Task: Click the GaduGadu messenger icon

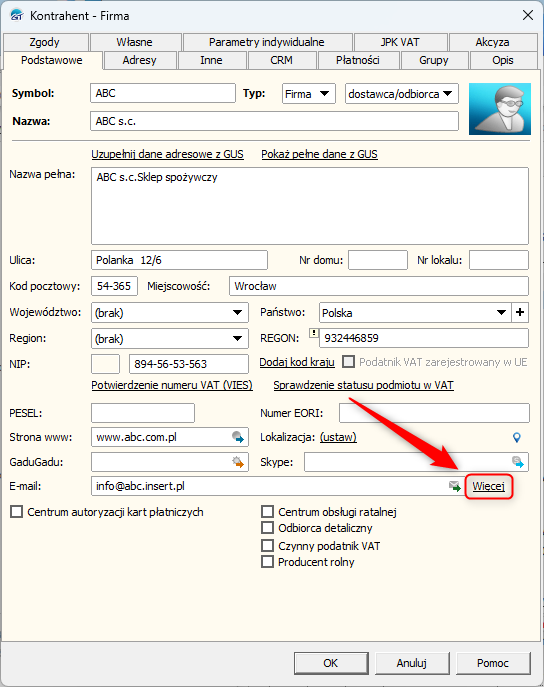Action: 238,462
